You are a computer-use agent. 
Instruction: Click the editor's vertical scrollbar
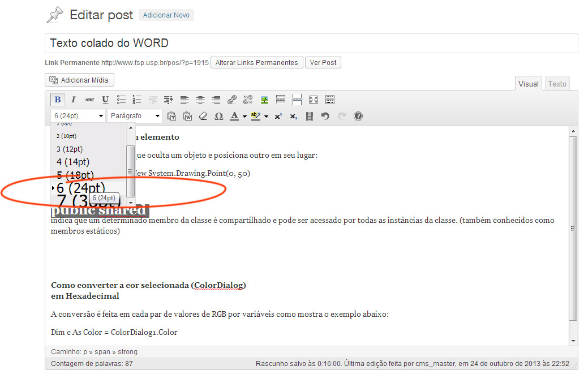(x=573, y=228)
